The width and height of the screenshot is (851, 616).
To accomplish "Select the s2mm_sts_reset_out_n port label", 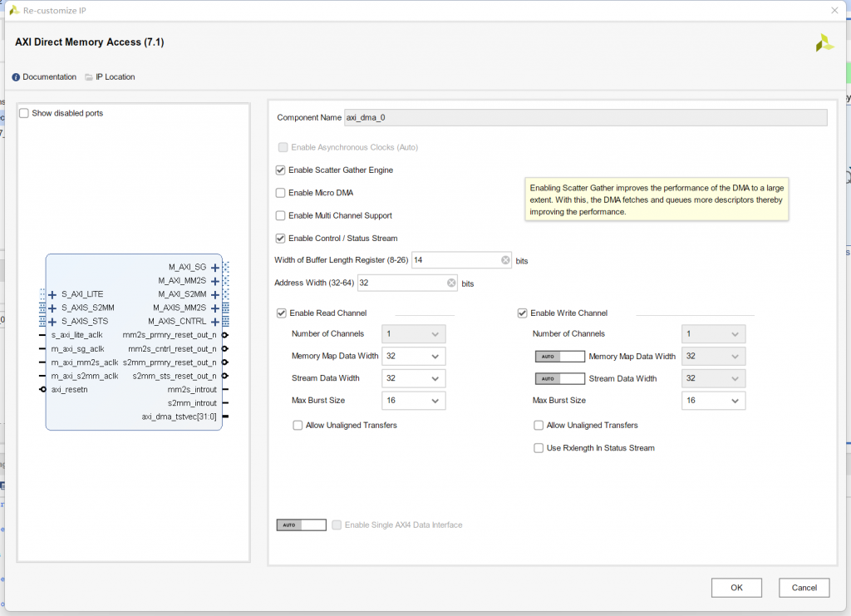I will point(175,376).
